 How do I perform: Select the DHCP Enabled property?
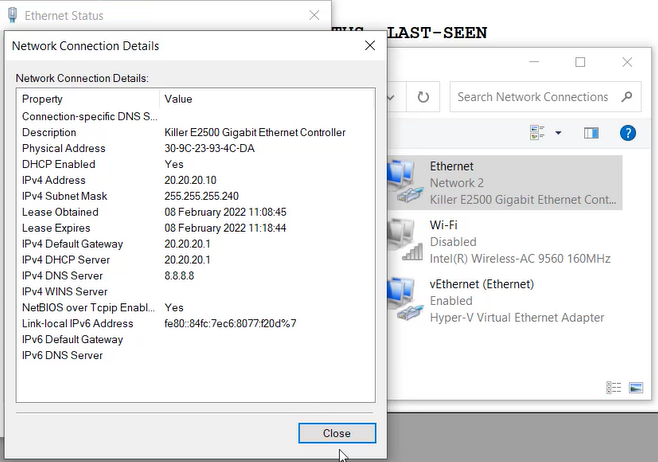click(x=59, y=164)
